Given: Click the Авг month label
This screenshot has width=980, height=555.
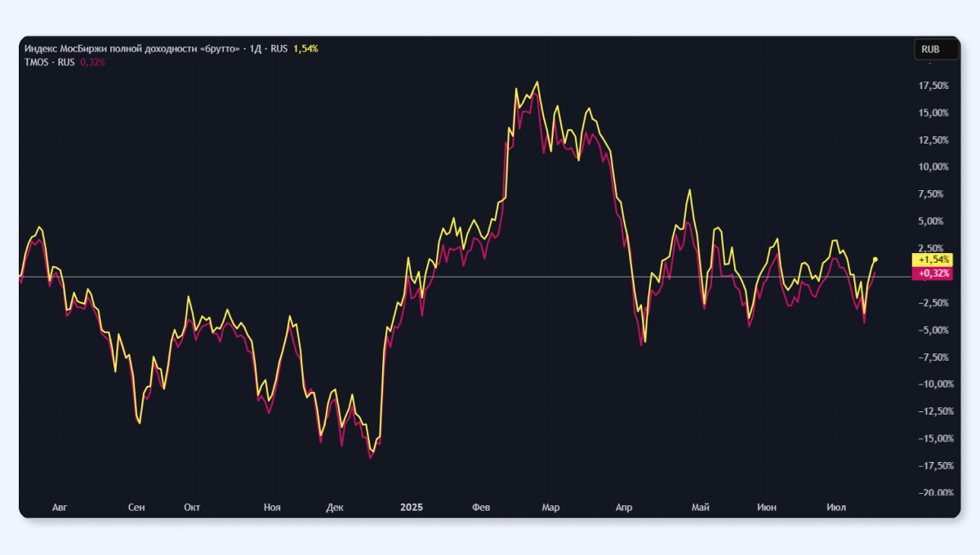Looking at the screenshot, I should [59, 508].
